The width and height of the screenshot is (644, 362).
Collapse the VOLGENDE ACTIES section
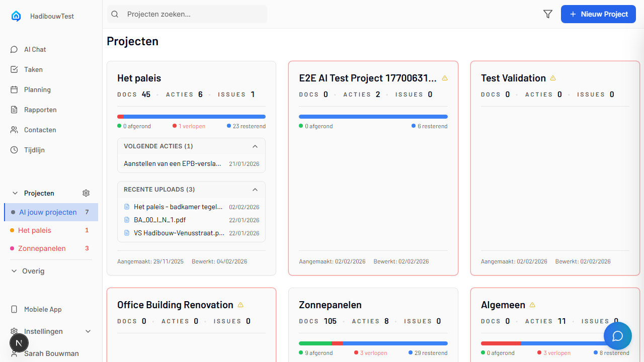tap(255, 146)
